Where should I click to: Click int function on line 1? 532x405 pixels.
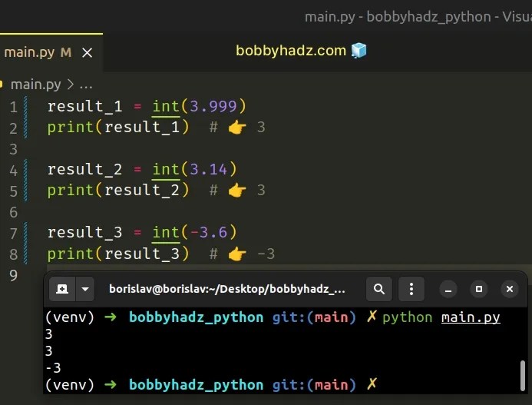pyautogui.click(x=166, y=106)
